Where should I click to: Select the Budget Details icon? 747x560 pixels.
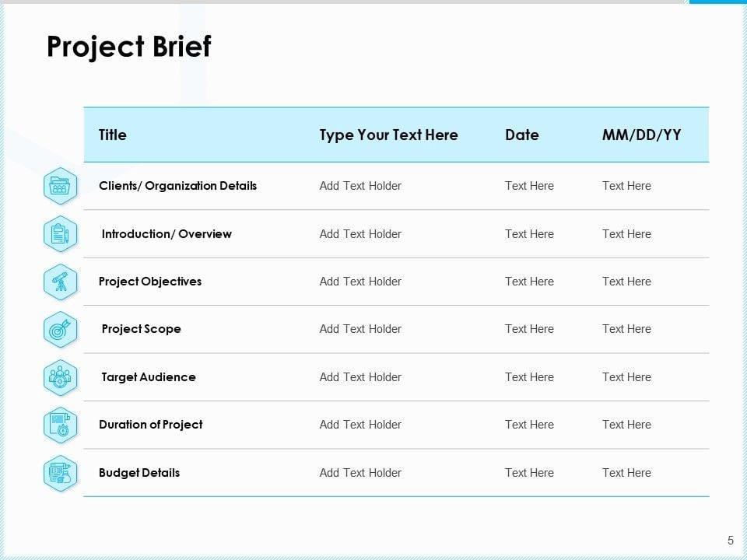[60, 473]
